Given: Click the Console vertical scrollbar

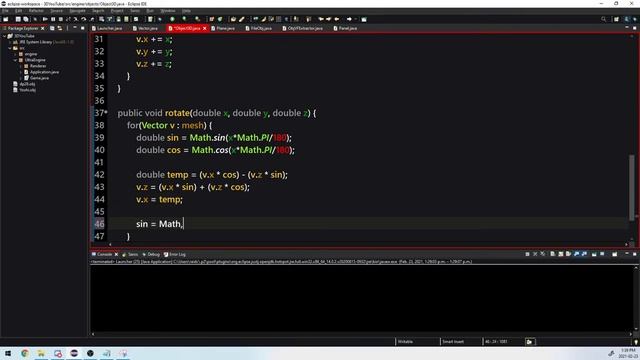Looking at the screenshot, I should 636,297.
